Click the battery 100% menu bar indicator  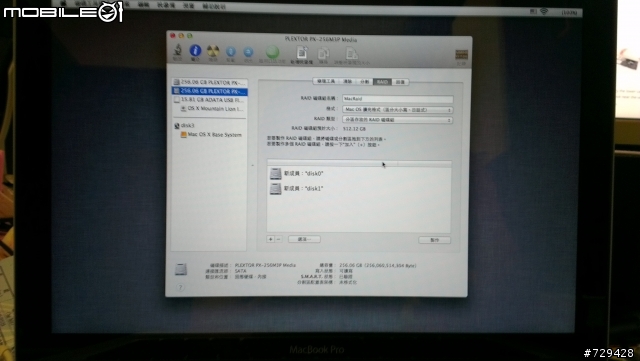(569, 13)
